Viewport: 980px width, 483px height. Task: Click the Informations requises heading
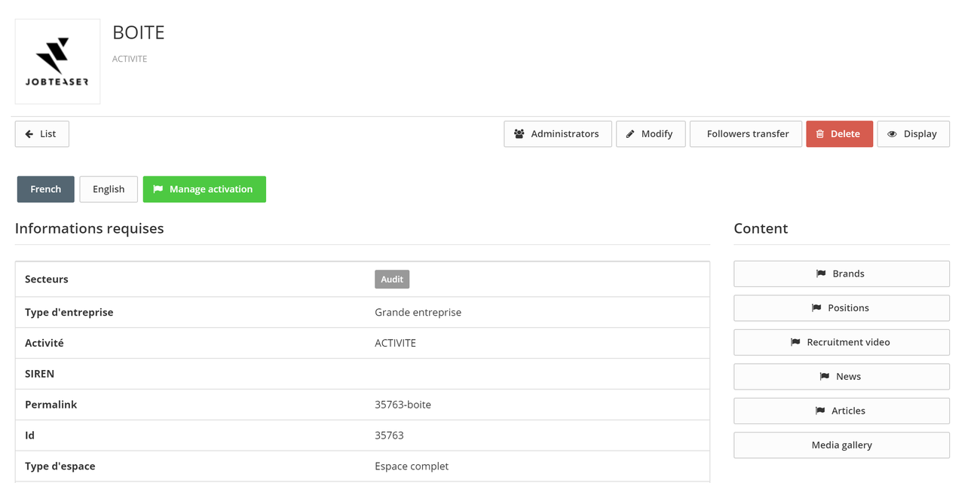click(90, 228)
